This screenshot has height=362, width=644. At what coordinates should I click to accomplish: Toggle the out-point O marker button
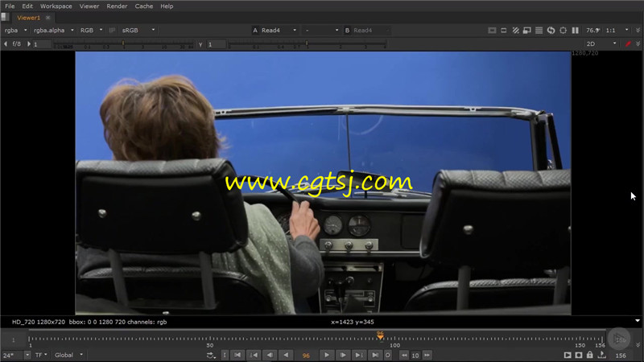388,356
